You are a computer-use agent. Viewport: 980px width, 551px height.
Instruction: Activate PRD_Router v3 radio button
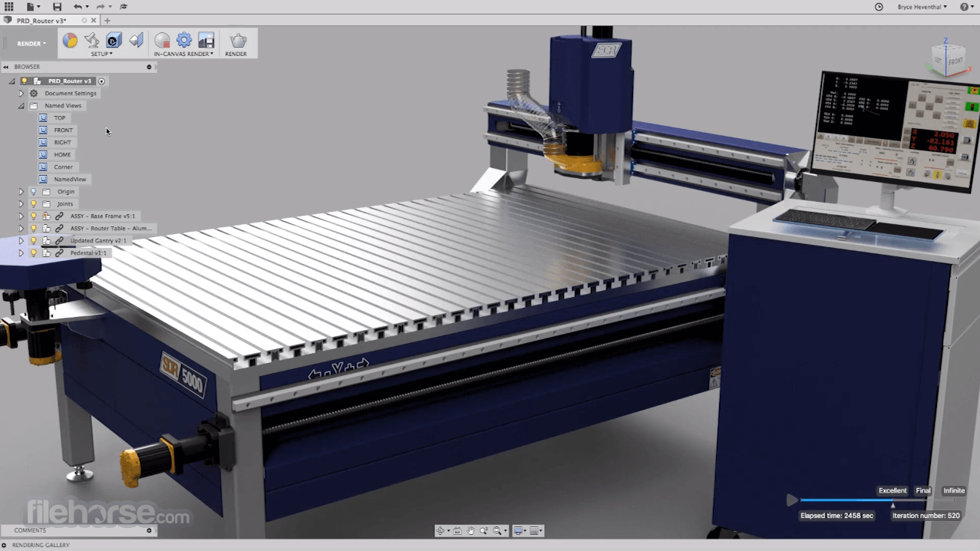pyautogui.click(x=101, y=81)
